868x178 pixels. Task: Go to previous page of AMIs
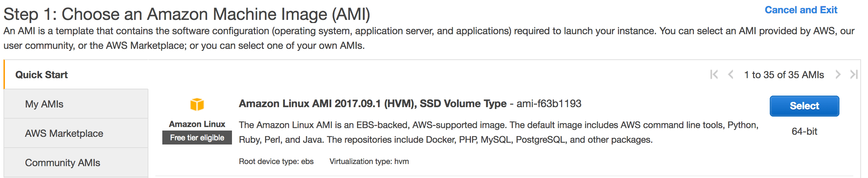coord(731,75)
